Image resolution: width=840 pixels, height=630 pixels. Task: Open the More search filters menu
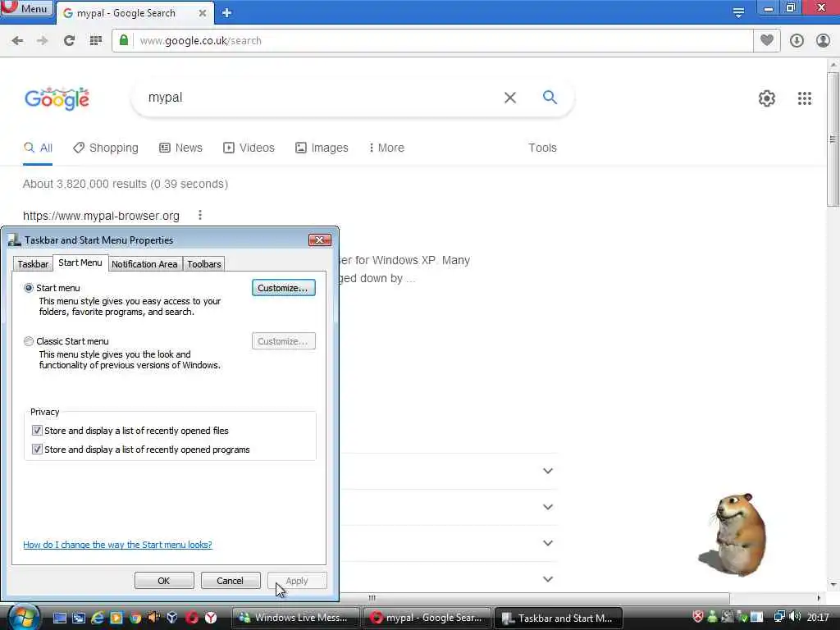(386, 148)
